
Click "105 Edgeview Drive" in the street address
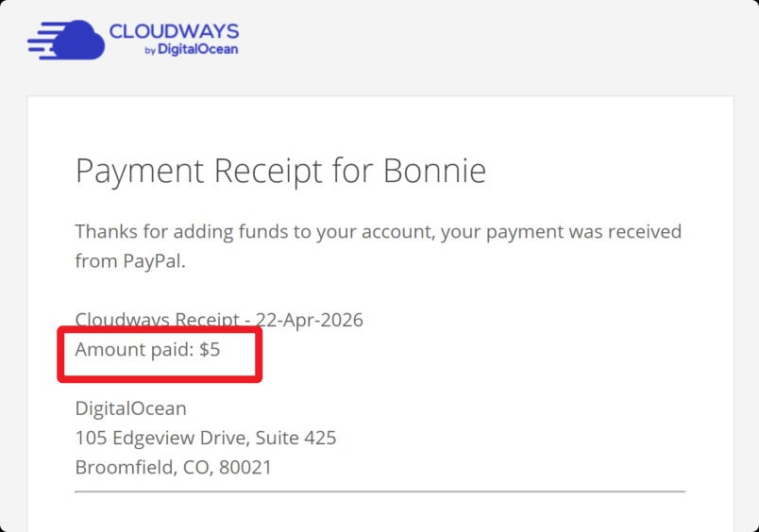point(160,438)
